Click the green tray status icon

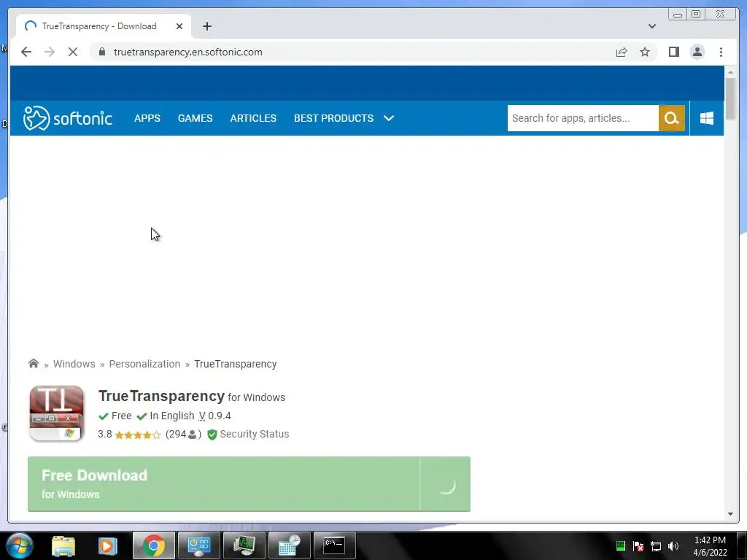(620, 546)
